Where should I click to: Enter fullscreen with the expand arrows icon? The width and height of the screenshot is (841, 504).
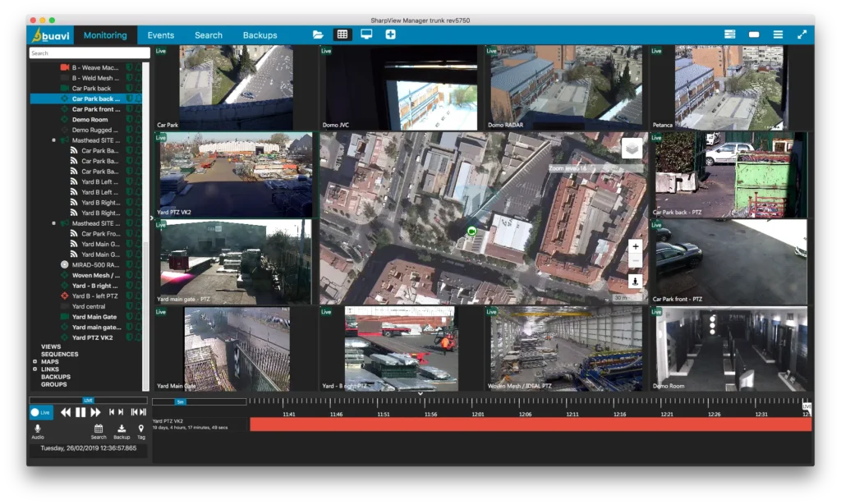tap(802, 34)
